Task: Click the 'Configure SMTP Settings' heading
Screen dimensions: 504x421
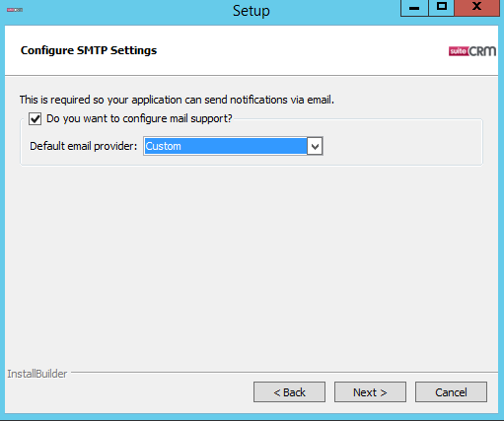Action: (x=89, y=50)
